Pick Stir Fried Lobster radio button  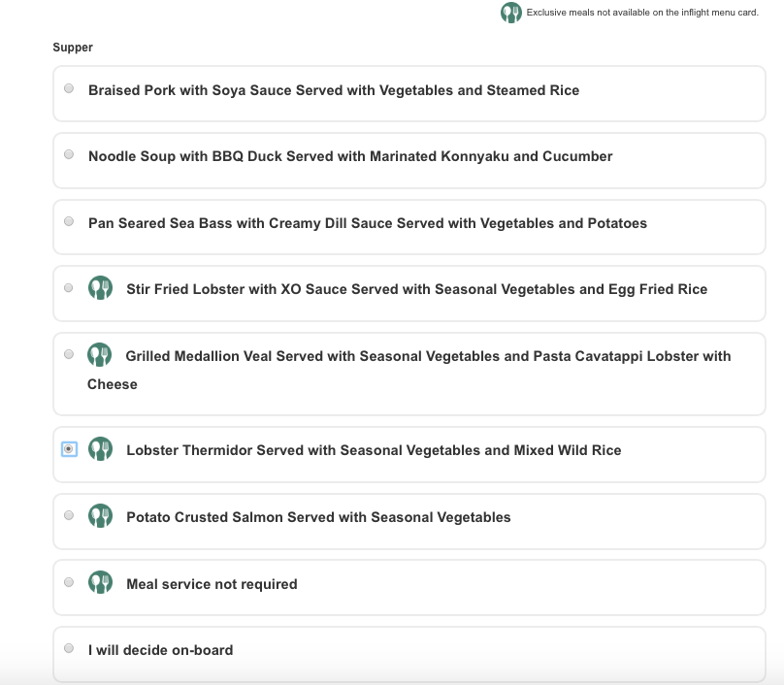point(69,288)
